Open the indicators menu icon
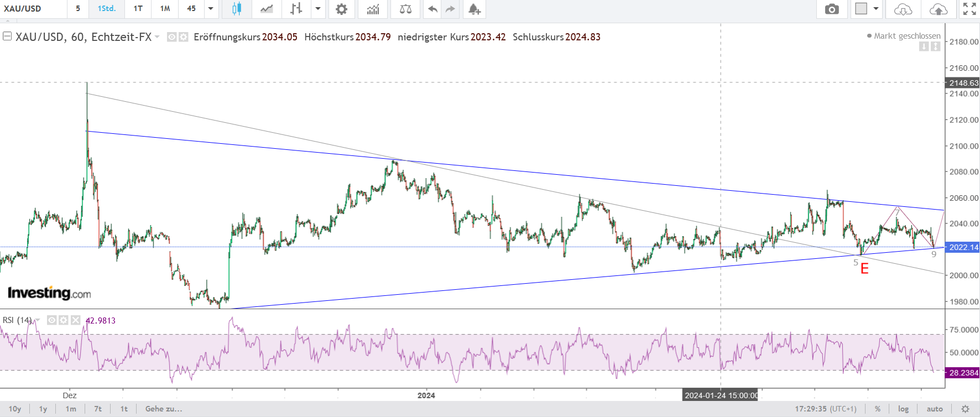This screenshot has width=980, height=417. pos(373,9)
